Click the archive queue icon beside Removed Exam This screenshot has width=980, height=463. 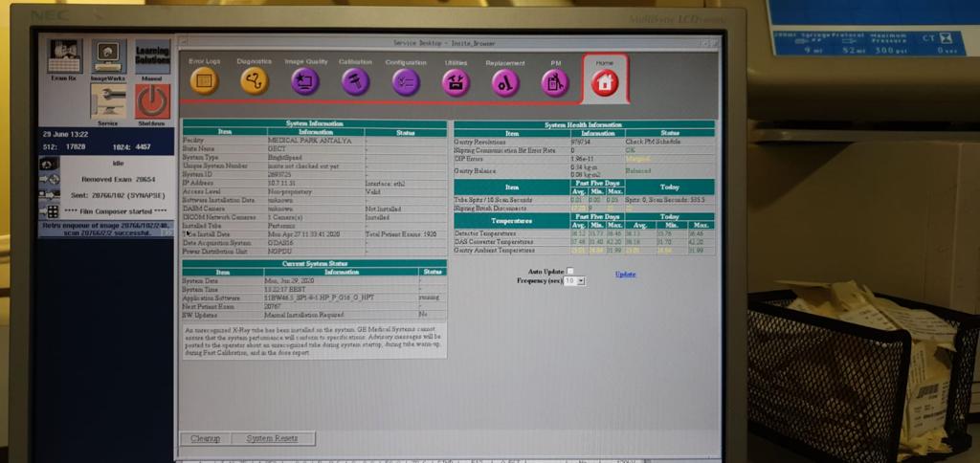(x=50, y=179)
